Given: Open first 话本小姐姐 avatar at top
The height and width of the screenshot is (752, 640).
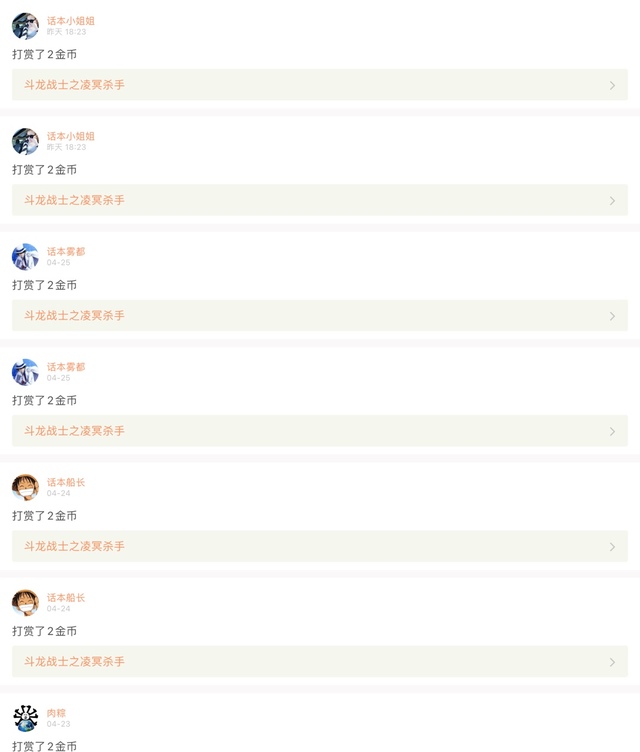Looking at the screenshot, I should [25, 26].
